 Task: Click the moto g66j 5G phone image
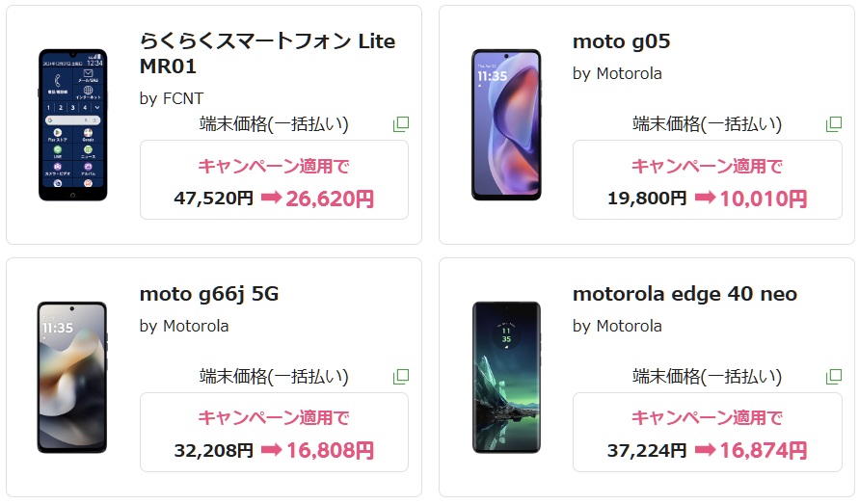(x=72, y=377)
